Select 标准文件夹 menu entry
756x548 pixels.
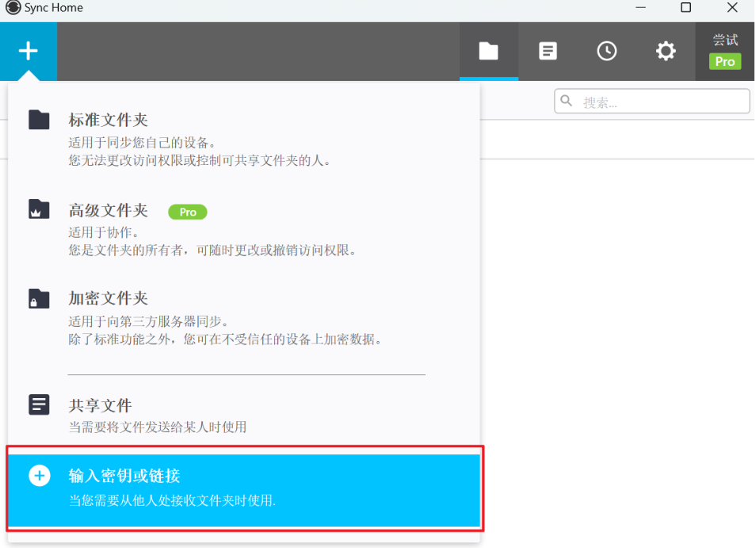tap(243, 139)
